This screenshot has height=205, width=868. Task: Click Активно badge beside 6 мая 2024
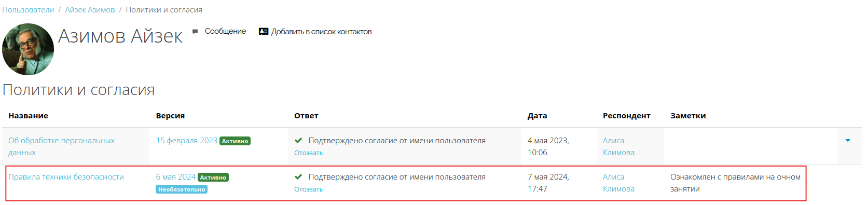[213, 177]
